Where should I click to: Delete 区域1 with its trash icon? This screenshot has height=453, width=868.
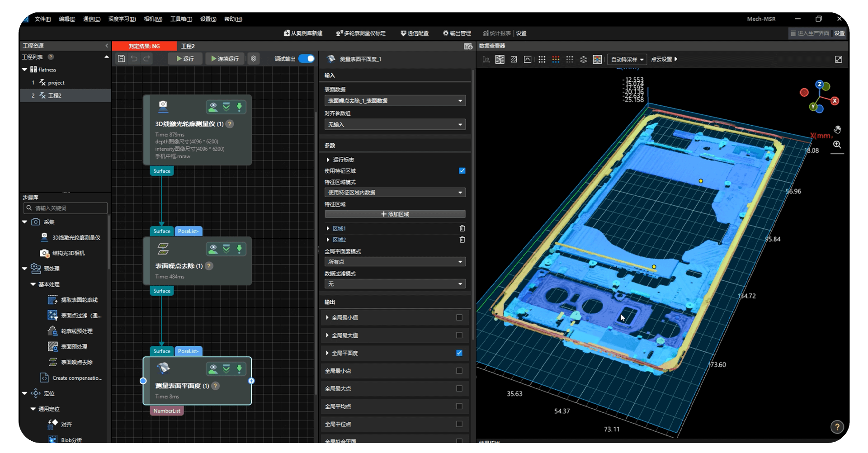pos(462,228)
